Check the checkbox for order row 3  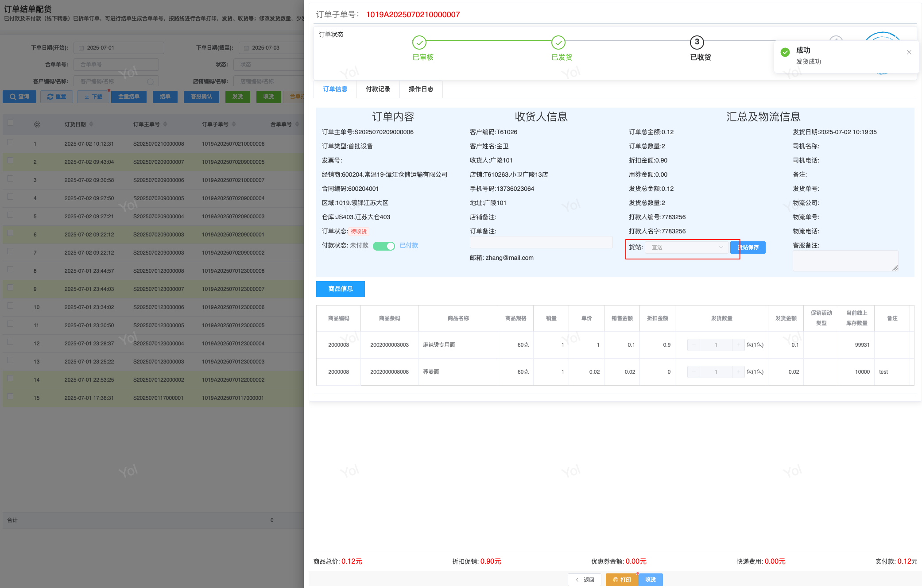point(10,179)
